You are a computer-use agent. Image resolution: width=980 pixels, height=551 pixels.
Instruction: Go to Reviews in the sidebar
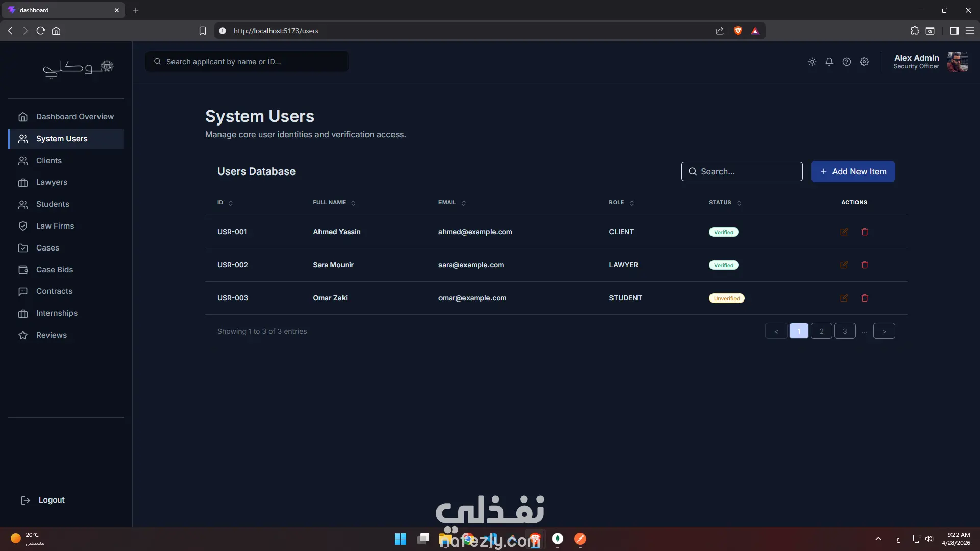pyautogui.click(x=66, y=335)
